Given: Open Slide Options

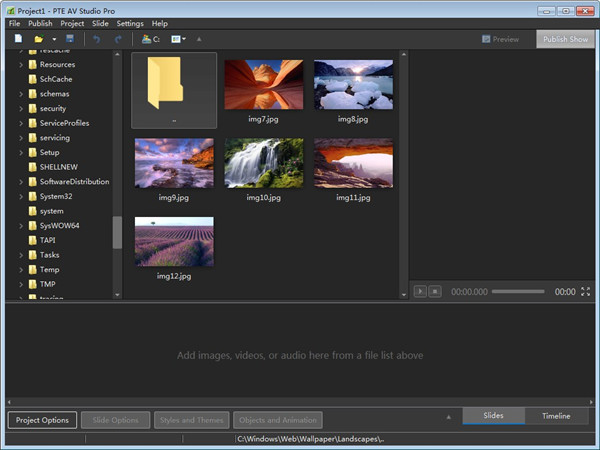Looking at the screenshot, I should click(115, 420).
